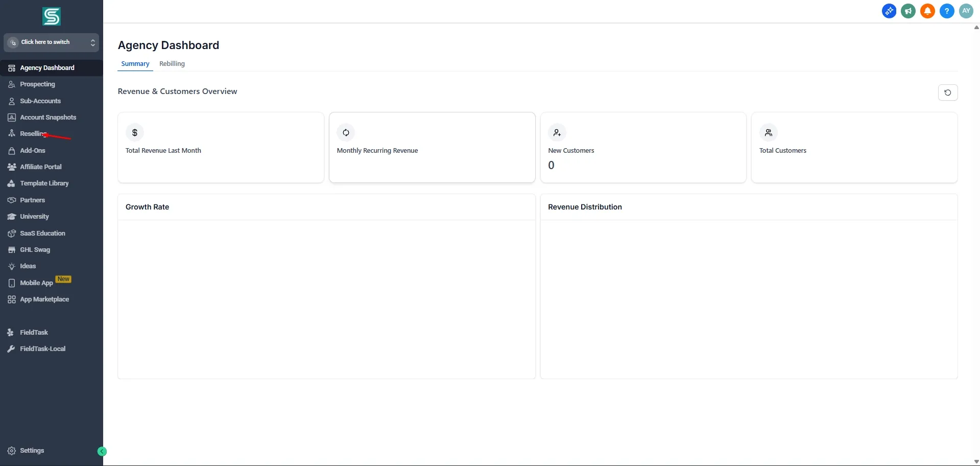This screenshot has height=466, width=980.
Task: Click the Agency Dashboard sidebar icon
Action: pos(12,68)
